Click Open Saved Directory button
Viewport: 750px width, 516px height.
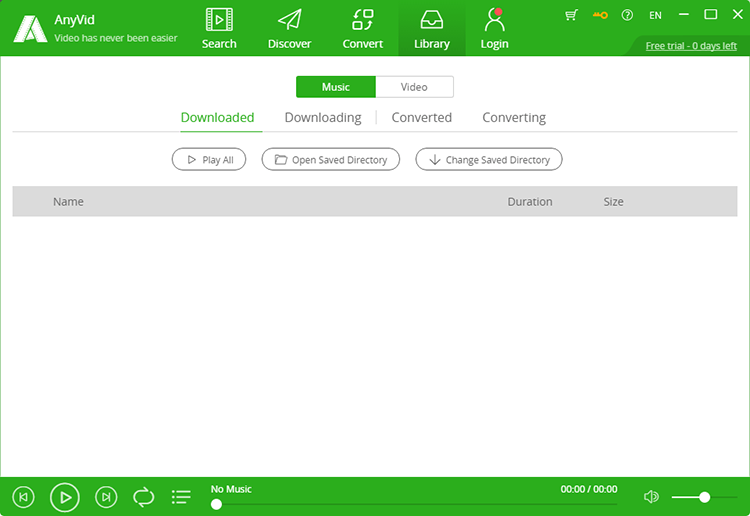coord(331,159)
